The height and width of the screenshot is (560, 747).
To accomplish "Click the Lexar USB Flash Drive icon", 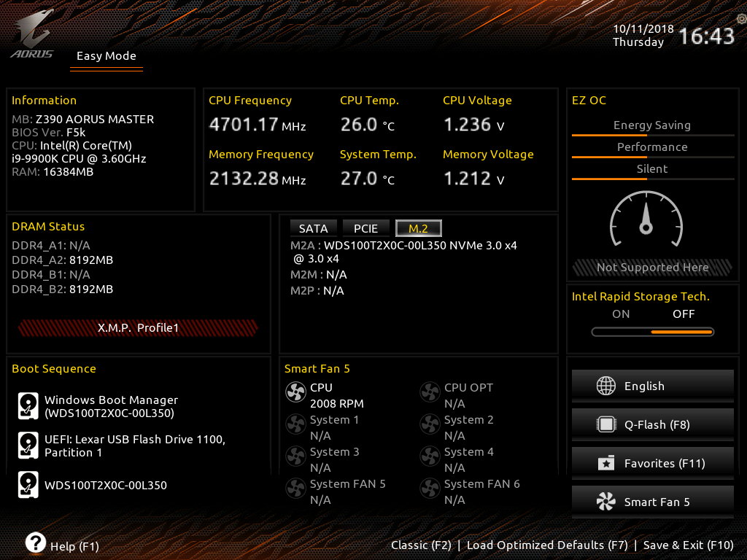I will click(28, 446).
